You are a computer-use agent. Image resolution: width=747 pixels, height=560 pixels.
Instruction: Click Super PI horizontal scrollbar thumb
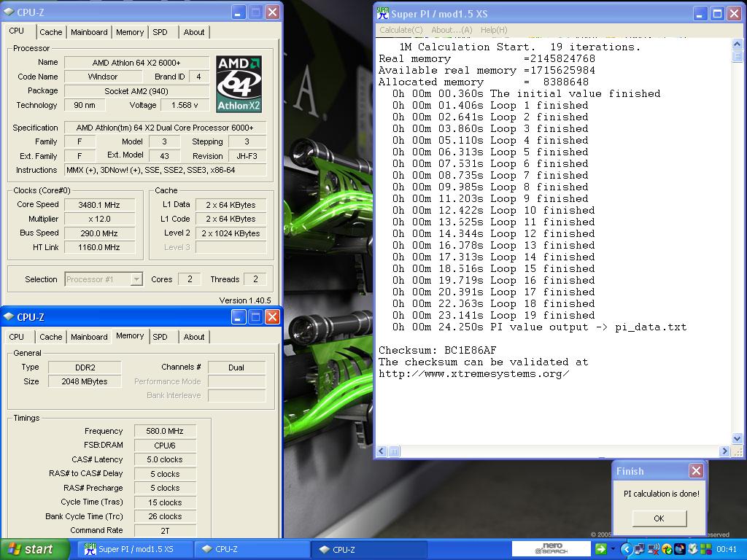click(394, 451)
